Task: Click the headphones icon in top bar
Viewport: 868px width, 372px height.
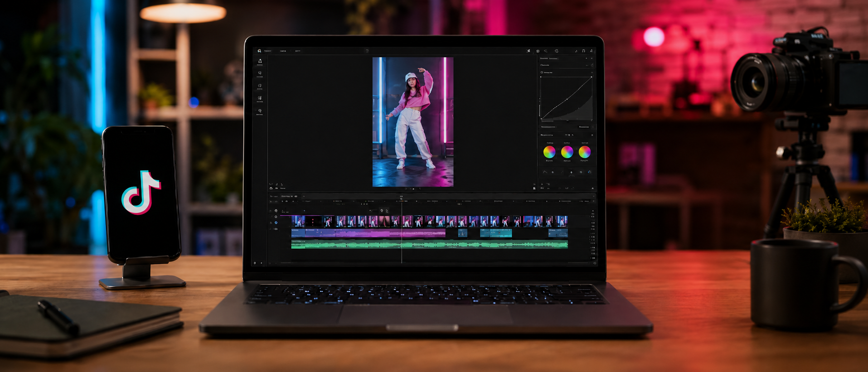Action: (583, 51)
